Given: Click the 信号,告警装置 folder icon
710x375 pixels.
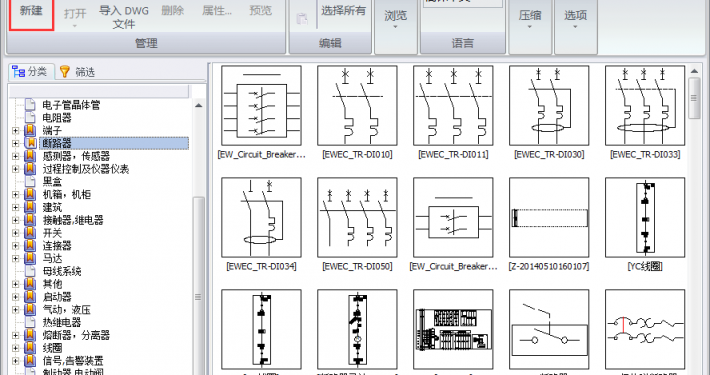Looking at the screenshot, I should (x=30, y=361).
